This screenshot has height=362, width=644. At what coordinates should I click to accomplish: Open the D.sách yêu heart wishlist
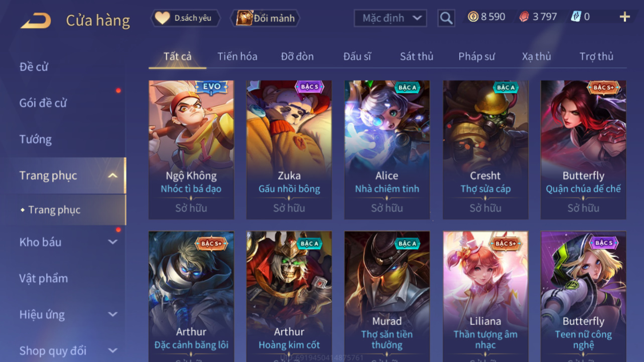[x=162, y=18]
